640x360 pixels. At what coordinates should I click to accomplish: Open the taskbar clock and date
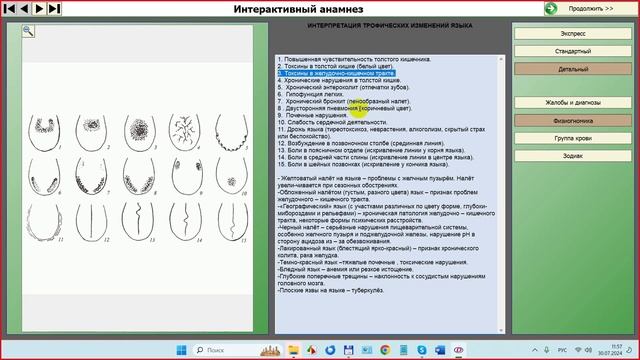pos(611,350)
